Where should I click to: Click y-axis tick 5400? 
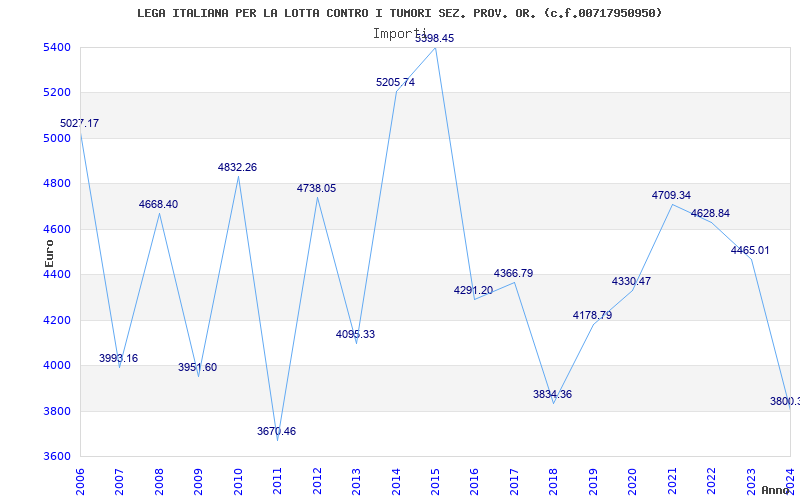point(56,47)
